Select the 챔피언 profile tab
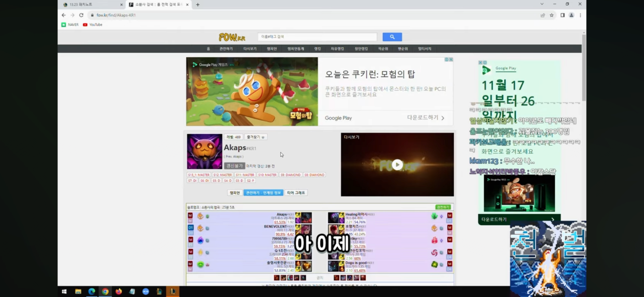The width and height of the screenshot is (644, 297). click(x=234, y=192)
